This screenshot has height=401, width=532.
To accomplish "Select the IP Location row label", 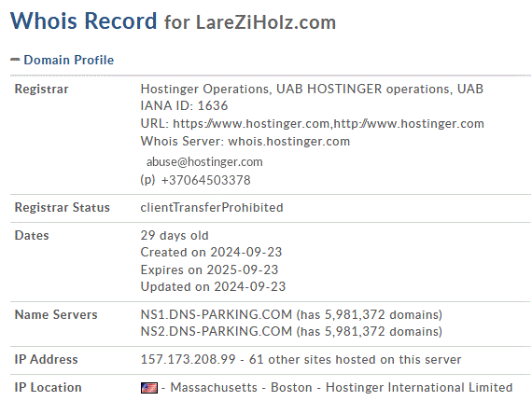I will (48, 388).
